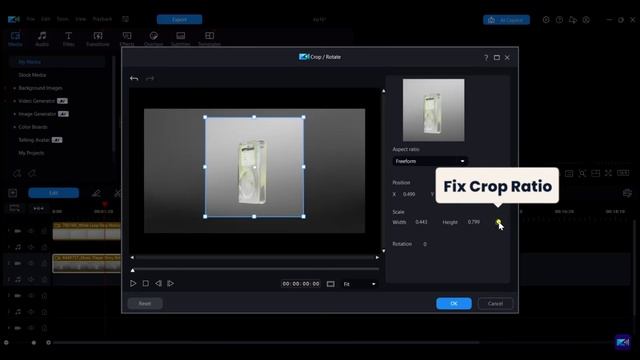Select the scale Width value 0.443
The height and width of the screenshot is (360, 640).
coord(421,222)
